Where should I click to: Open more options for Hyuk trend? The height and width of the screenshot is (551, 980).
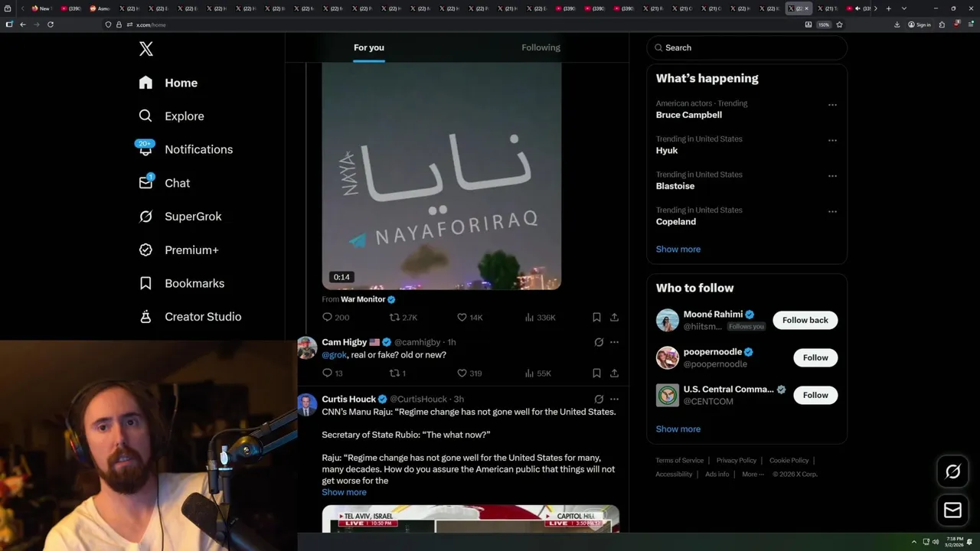click(x=832, y=141)
